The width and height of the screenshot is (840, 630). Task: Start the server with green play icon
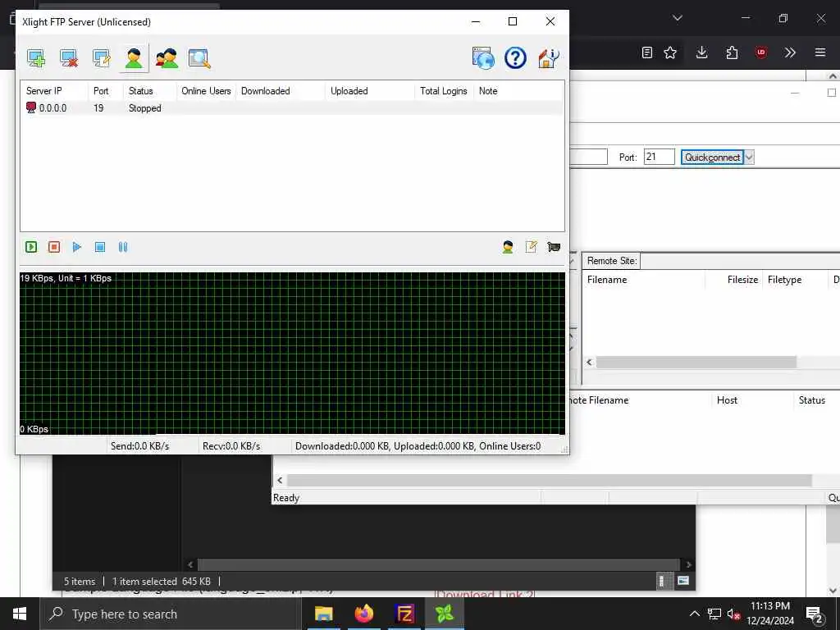[31, 247]
